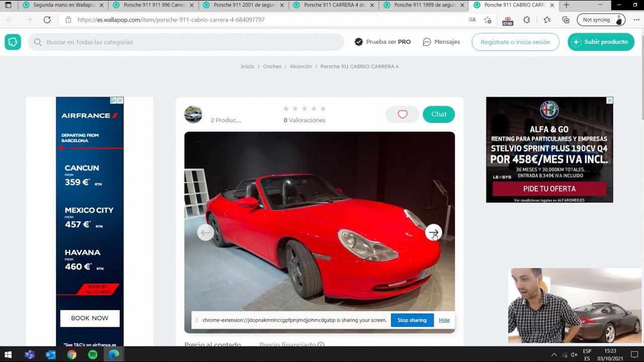
Task: Open Microsoft Teams from the taskbar
Action: click(30, 354)
